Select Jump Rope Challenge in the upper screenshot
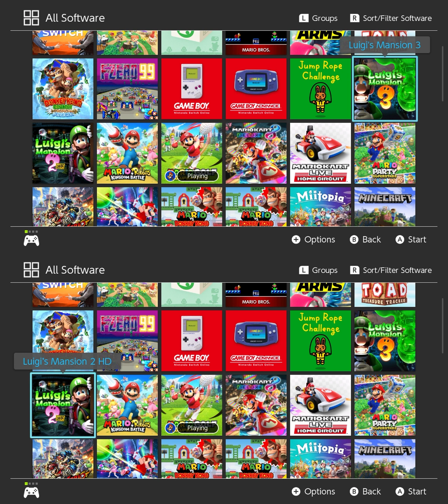Viewport: 448px width, 504px height. 321,89
